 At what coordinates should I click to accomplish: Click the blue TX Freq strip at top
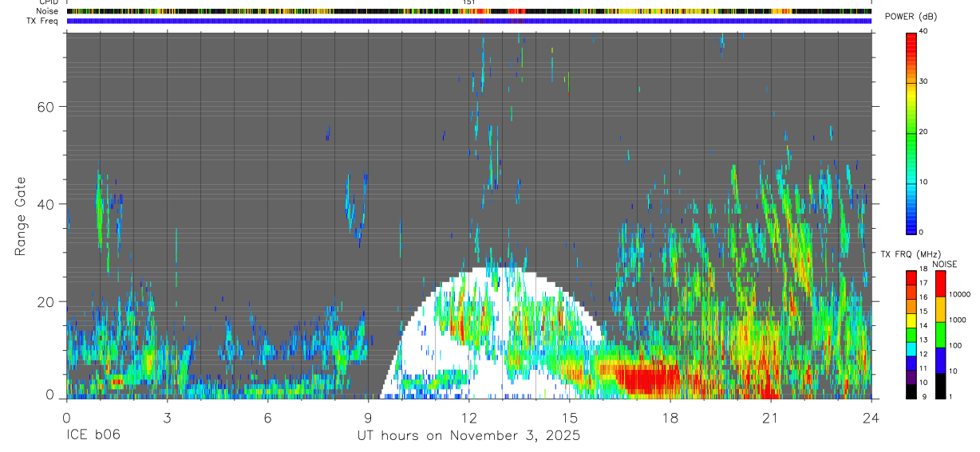coord(469,21)
